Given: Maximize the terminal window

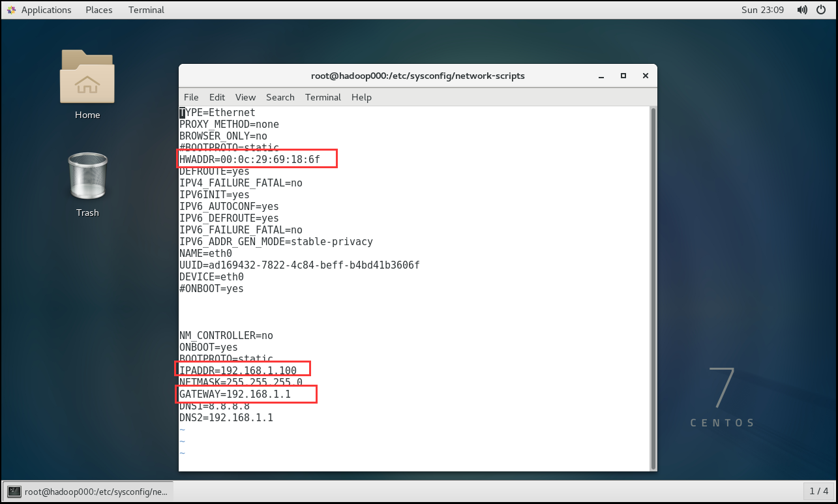Looking at the screenshot, I should tap(623, 76).
